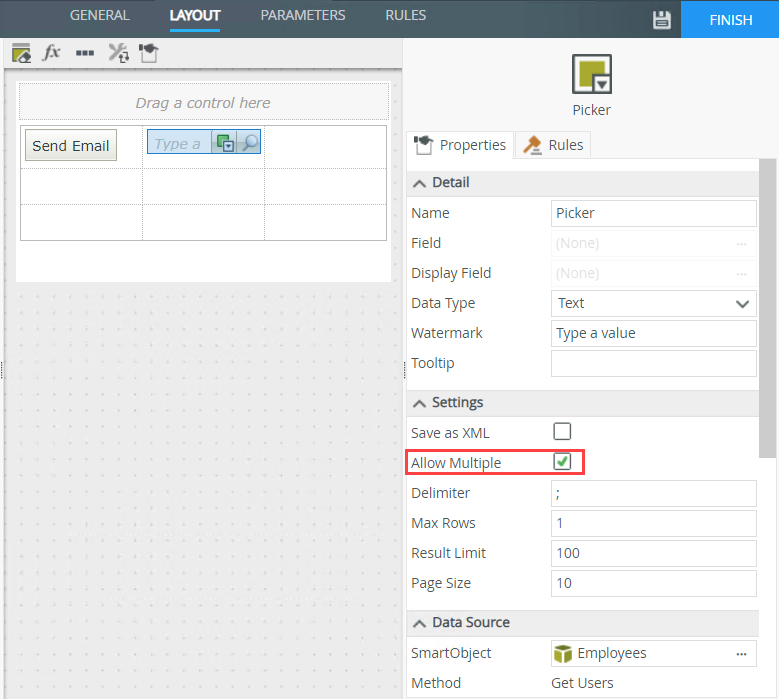Switch to the Rules panel tab
The image size is (779, 699).
coord(553,145)
